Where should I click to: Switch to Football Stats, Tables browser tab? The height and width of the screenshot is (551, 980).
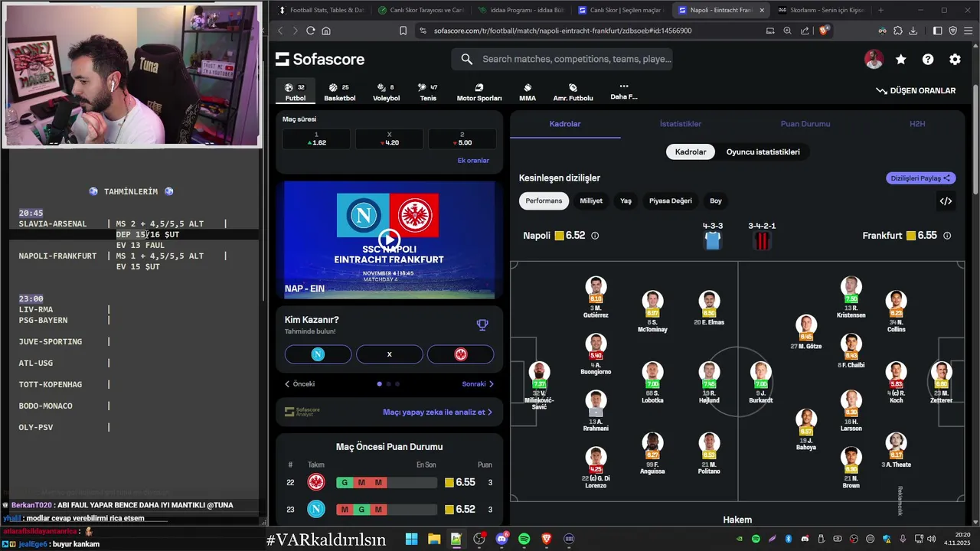tap(321, 10)
